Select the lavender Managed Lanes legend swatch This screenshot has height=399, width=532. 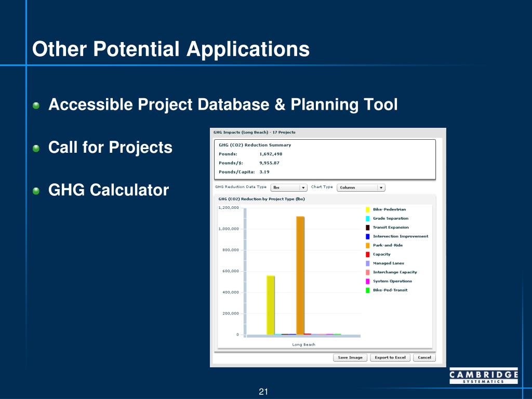[367, 263]
